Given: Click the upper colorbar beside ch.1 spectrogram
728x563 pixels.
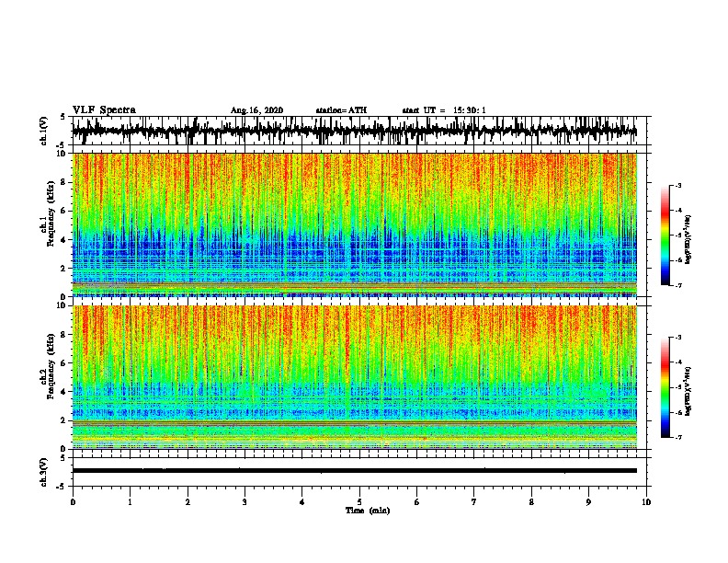Looking at the screenshot, I should pyautogui.click(x=665, y=236).
